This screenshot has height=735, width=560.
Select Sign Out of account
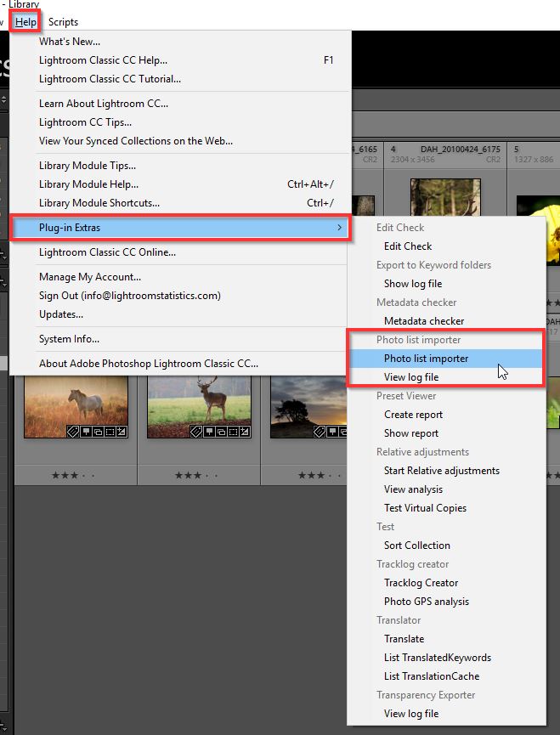[x=129, y=296]
